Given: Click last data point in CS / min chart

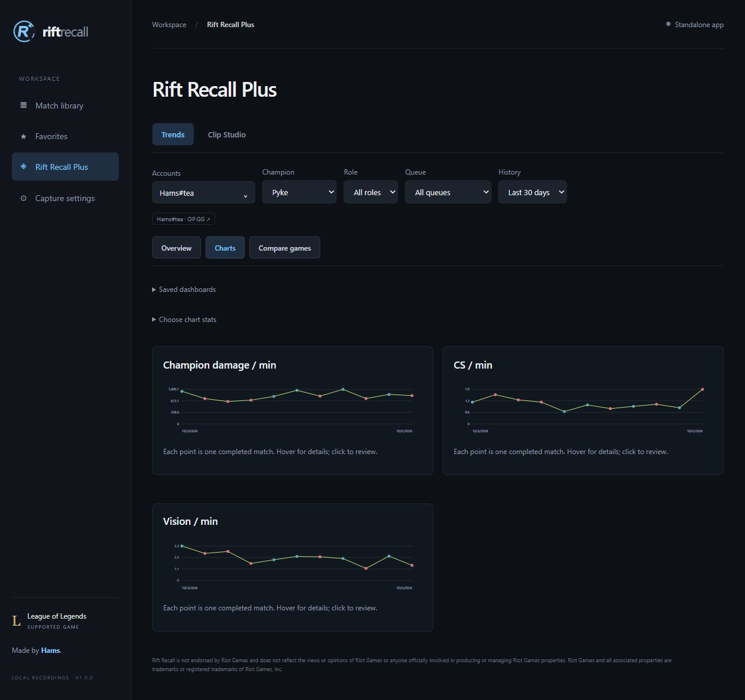Looking at the screenshot, I should [x=703, y=389].
